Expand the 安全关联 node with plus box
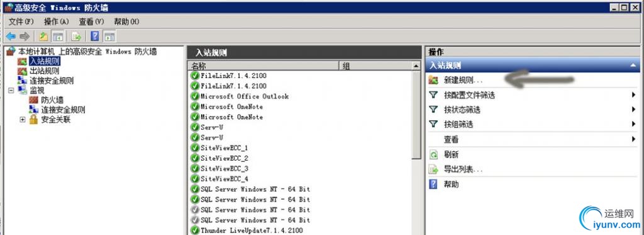This screenshot has width=644, height=235. [x=23, y=120]
